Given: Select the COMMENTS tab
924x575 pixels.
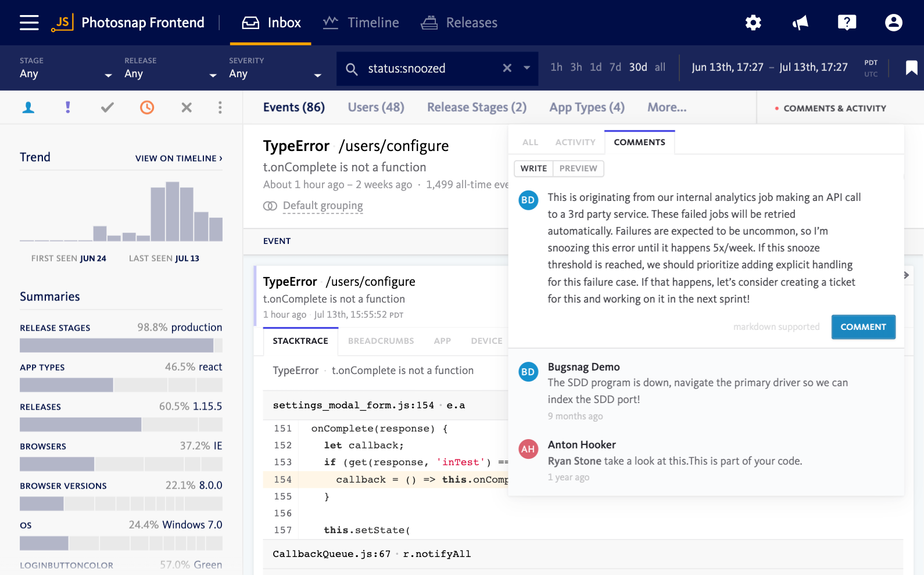Looking at the screenshot, I should click(639, 142).
